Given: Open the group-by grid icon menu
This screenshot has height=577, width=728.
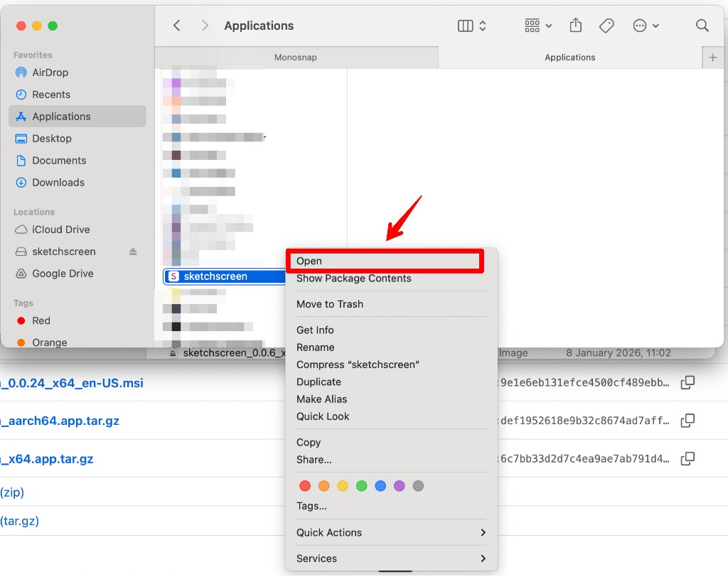Looking at the screenshot, I should tap(532, 26).
